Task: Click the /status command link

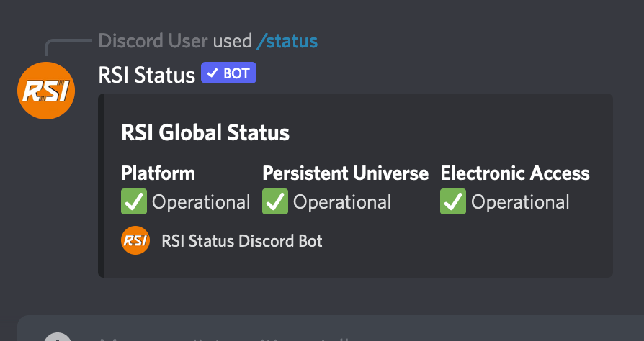Action: click(287, 42)
